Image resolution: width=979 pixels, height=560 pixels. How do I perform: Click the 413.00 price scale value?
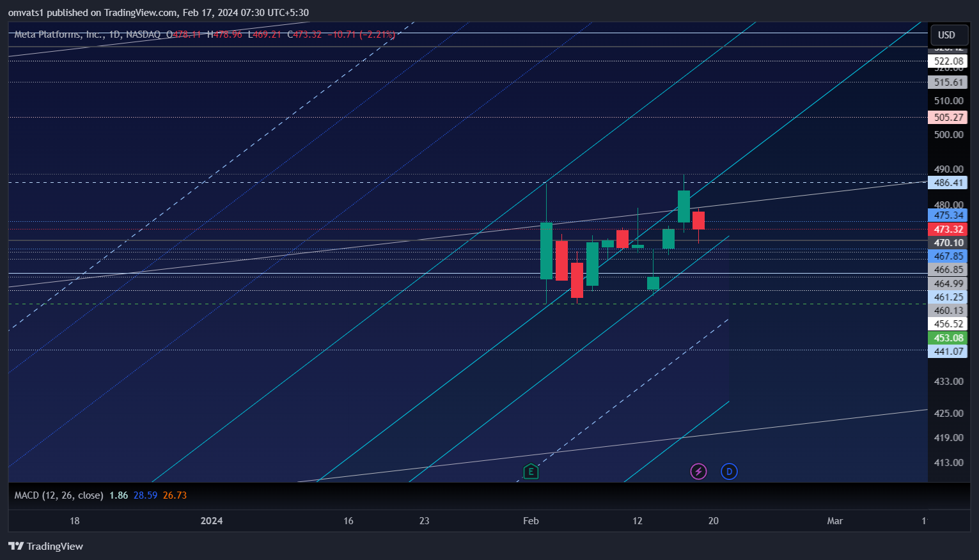click(948, 463)
